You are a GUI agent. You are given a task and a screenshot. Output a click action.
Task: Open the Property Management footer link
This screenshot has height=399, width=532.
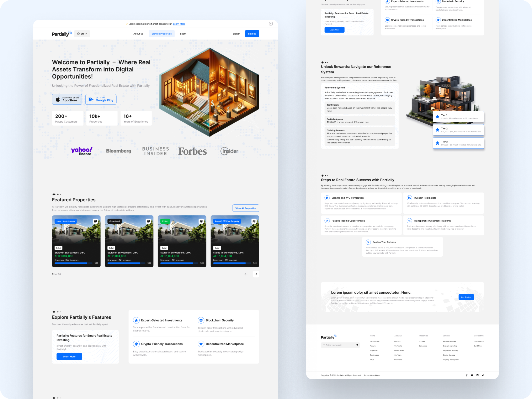pos(451,360)
